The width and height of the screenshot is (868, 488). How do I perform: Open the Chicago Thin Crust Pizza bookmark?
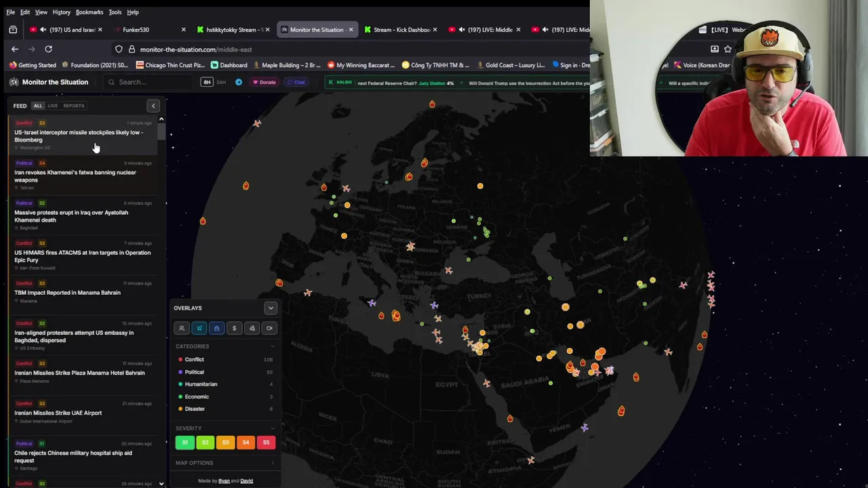click(x=170, y=65)
